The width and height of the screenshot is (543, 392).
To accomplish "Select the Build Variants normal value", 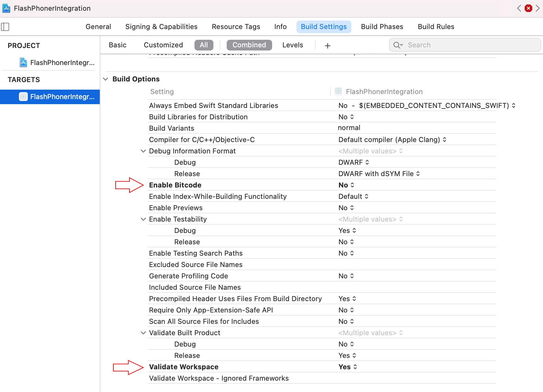I will coord(349,128).
